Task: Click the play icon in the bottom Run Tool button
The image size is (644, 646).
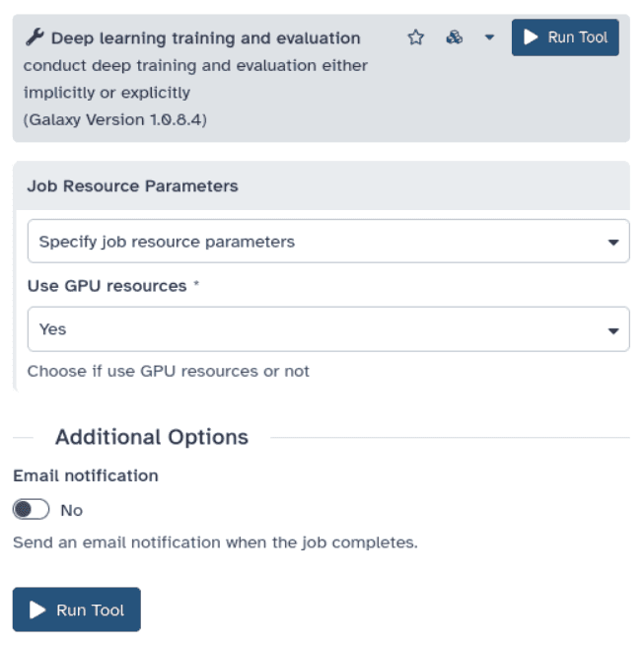Action: click(x=37, y=610)
